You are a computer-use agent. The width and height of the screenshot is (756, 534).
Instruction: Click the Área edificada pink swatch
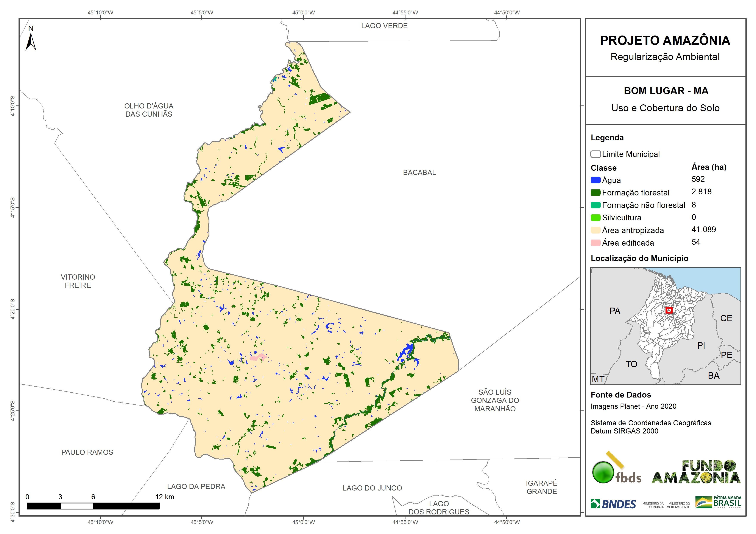(595, 243)
